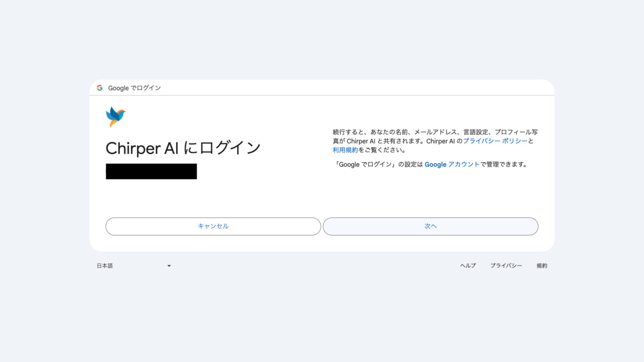Click the language dropdown chevron arrow
The height and width of the screenshot is (362, 644).
(169, 266)
